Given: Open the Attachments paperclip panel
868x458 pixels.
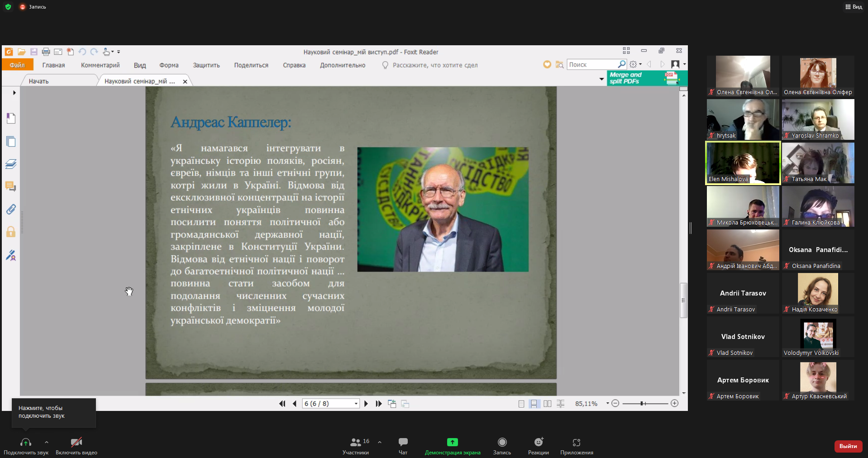Looking at the screenshot, I should click(11, 209).
